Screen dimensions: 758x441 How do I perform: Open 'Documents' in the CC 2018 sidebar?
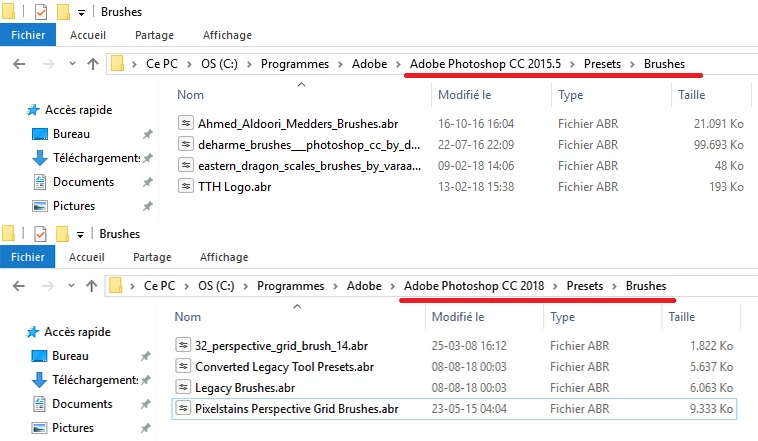click(x=82, y=404)
